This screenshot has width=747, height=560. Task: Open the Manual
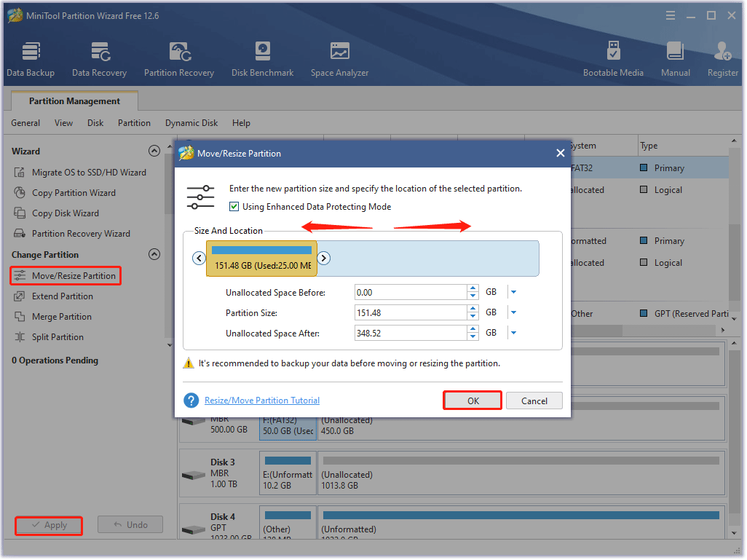676,60
